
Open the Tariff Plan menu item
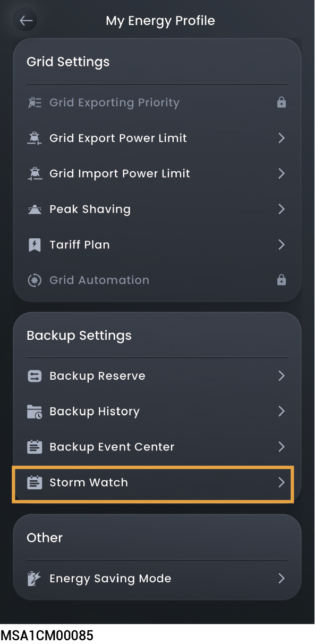pos(157,245)
